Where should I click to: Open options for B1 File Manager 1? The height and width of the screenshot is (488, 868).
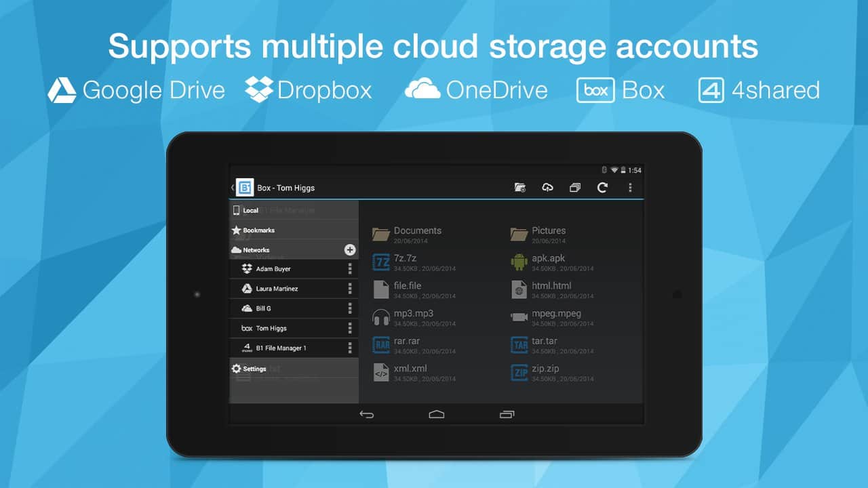(x=350, y=348)
